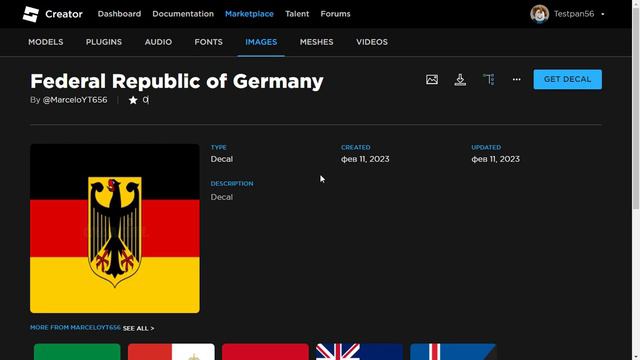Click the download asset icon
This screenshot has height=360, width=640.
click(x=460, y=80)
